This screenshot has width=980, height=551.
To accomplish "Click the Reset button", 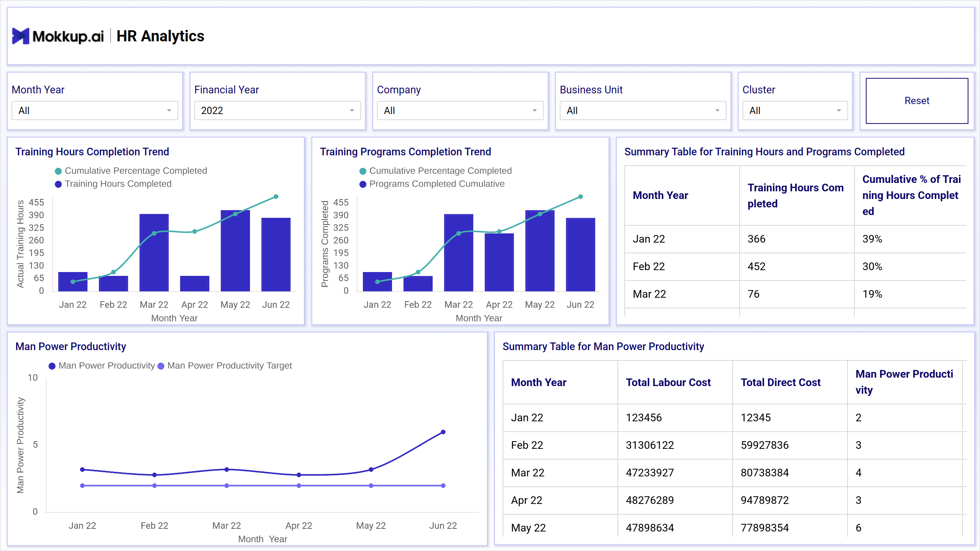I will (917, 101).
